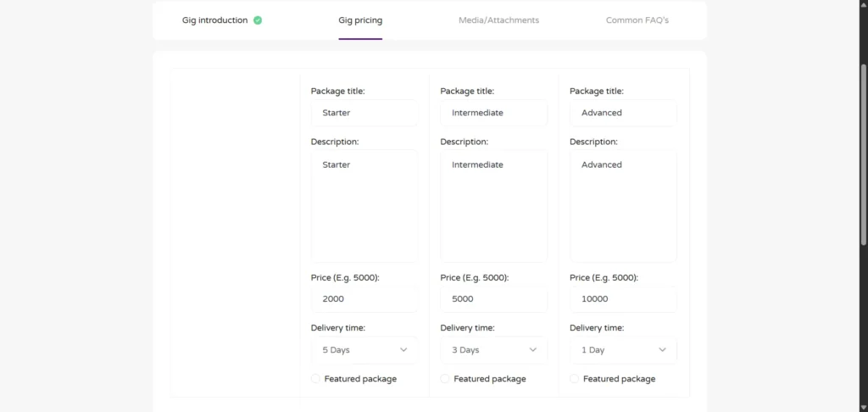The image size is (868, 412).
Task: Click the green checkmark beside Gig introduction
Action: tap(258, 20)
